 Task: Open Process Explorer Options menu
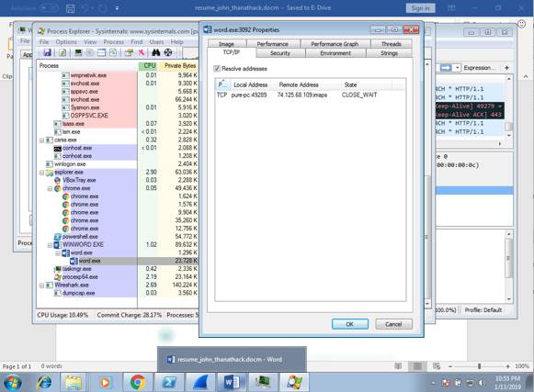tap(66, 42)
